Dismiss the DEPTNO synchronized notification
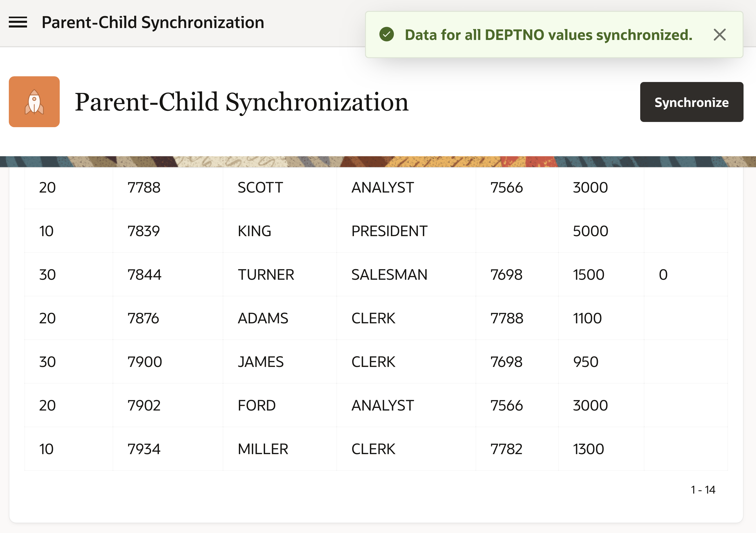This screenshot has width=756, height=533. click(x=719, y=35)
